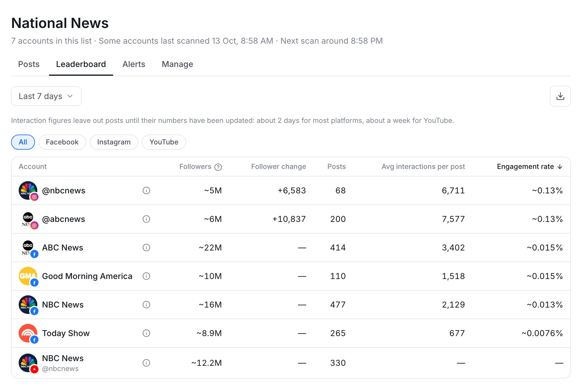
Task: Click the Today Show avatar
Action: 28,333
